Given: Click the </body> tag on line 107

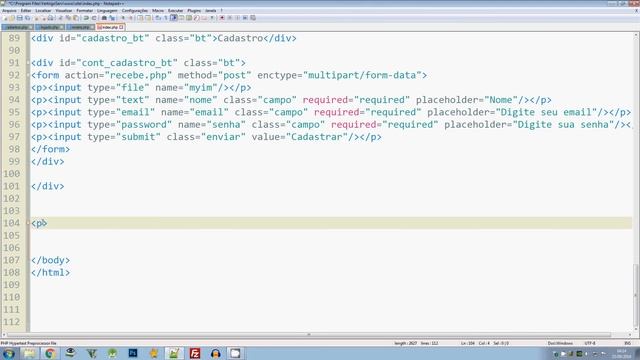Looking at the screenshot, I should [50, 260].
